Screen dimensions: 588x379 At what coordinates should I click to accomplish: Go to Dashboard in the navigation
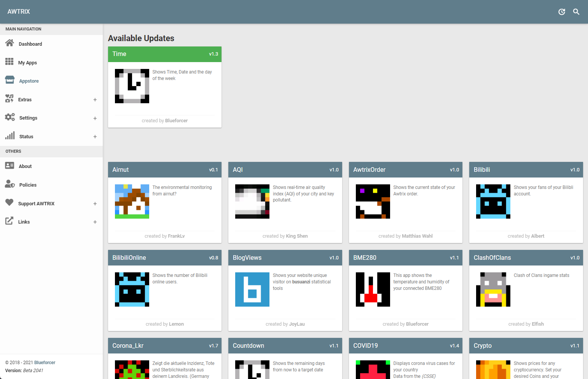coord(30,44)
